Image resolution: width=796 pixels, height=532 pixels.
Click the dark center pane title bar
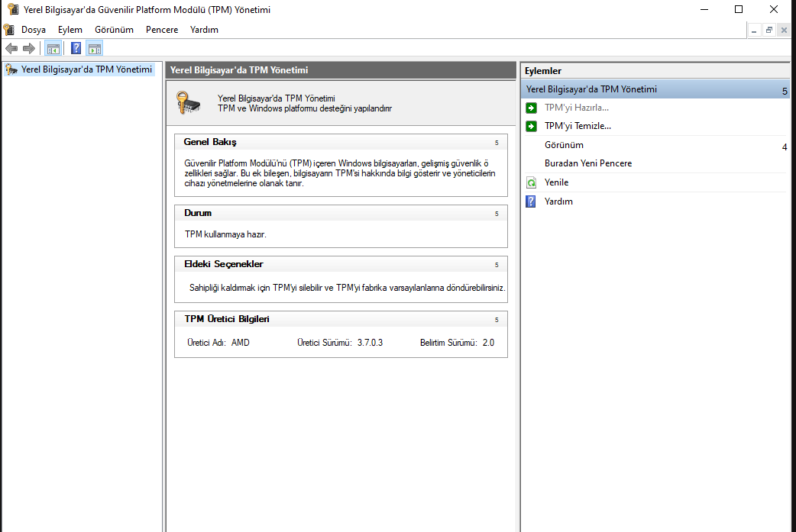pos(341,70)
